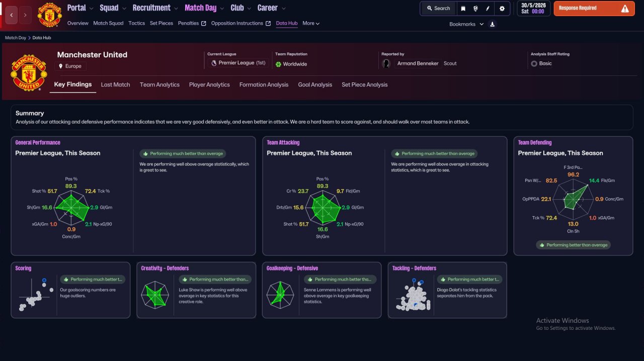644x361 pixels.
Task: Go forward with the right arrow button
Action: click(25, 15)
